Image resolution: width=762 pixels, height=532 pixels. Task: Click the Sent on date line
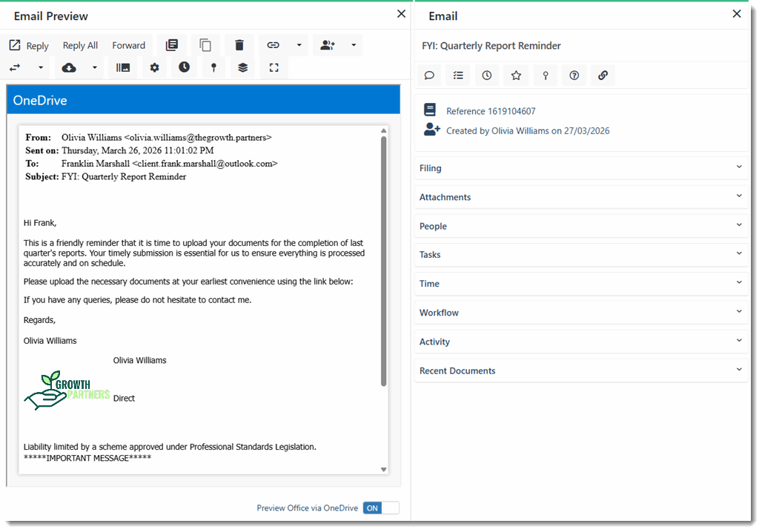tap(119, 150)
